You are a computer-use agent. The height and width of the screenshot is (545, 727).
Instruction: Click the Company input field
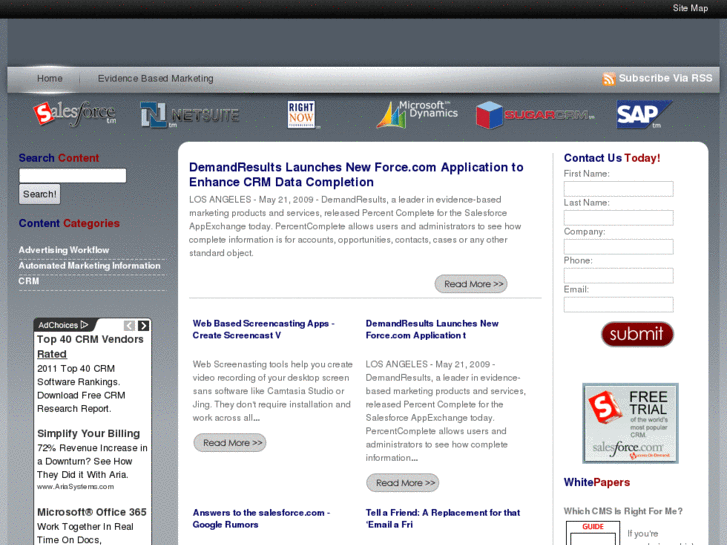click(619, 247)
